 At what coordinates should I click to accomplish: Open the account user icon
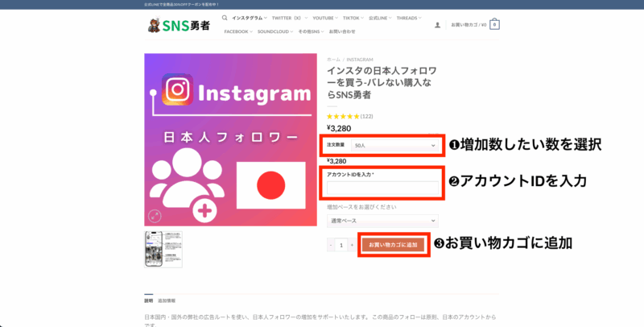437,25
